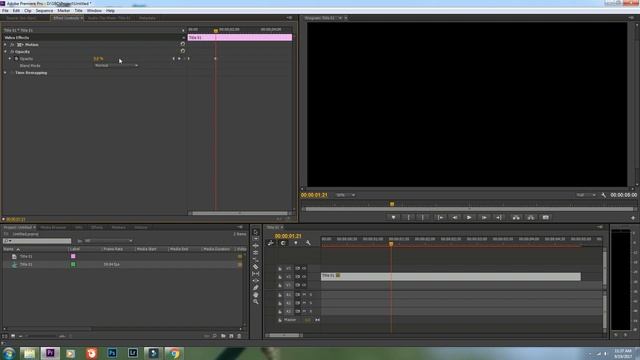Click Add/Remove keyframe button for Opacity
Image resolution: width=640 pixels, height=360 pixels.
click(x=179, y=59)
